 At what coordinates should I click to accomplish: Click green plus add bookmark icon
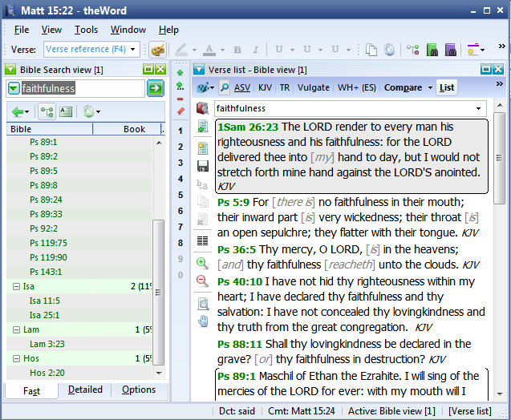coord(180,72)
